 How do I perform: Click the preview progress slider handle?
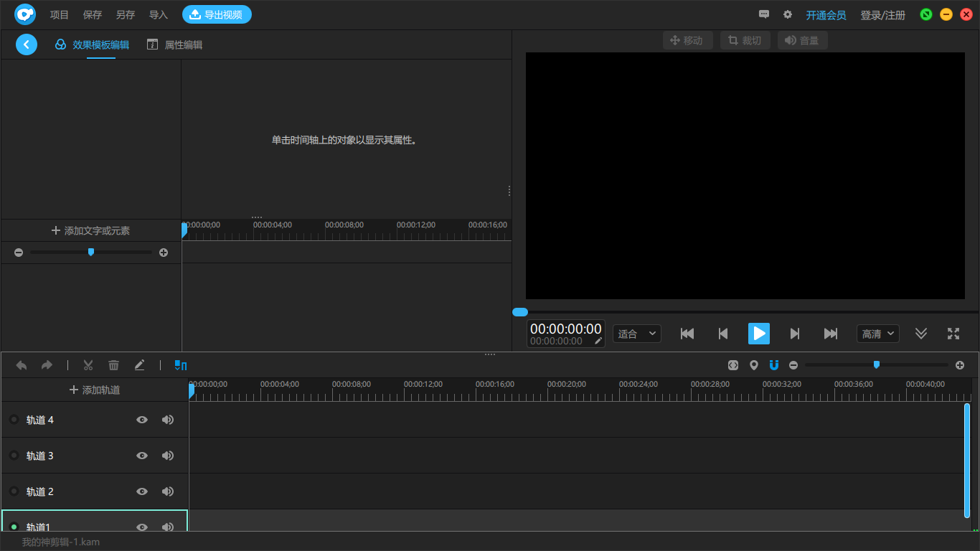point(520,312)
